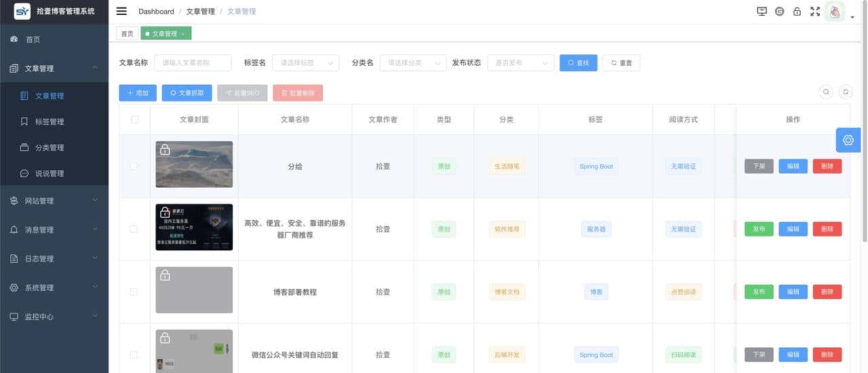Open 分类管理 in the sidebar
This screenshot has width=868, height=373.
coord(54,147)
